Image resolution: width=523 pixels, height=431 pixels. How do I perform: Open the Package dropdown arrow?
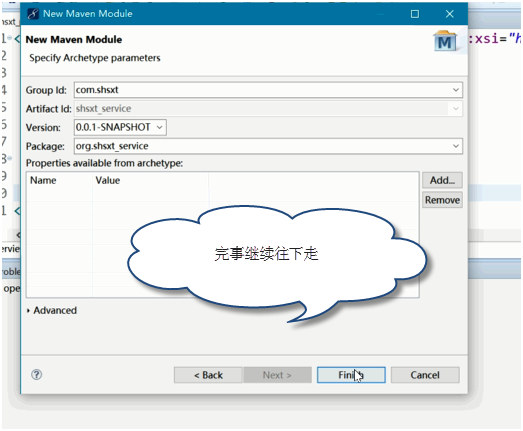456,146
